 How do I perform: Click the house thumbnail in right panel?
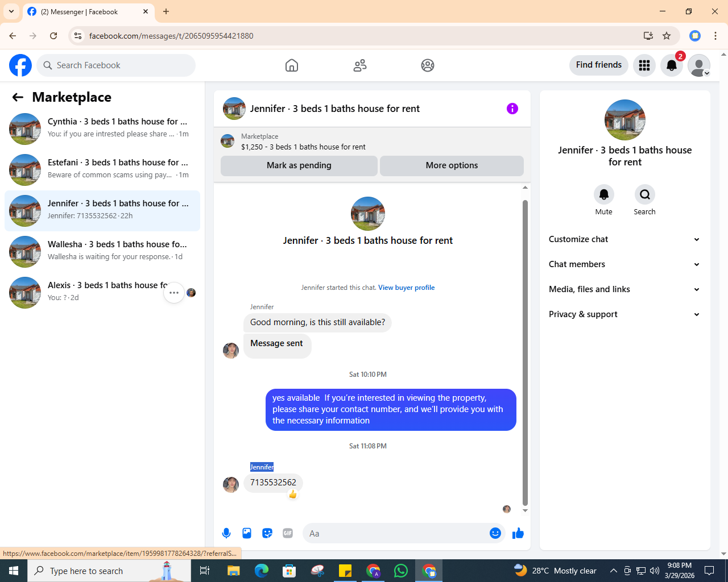click(625, 120)
